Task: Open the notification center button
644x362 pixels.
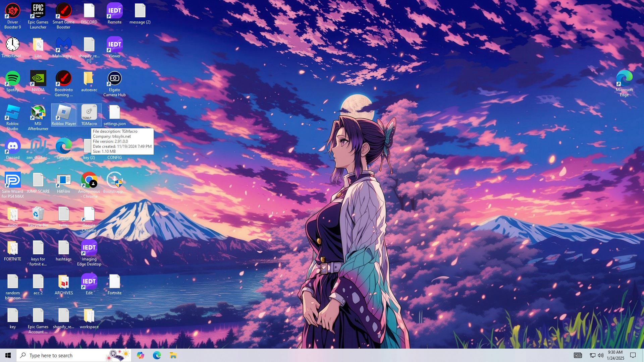Action: pos(633,355)
